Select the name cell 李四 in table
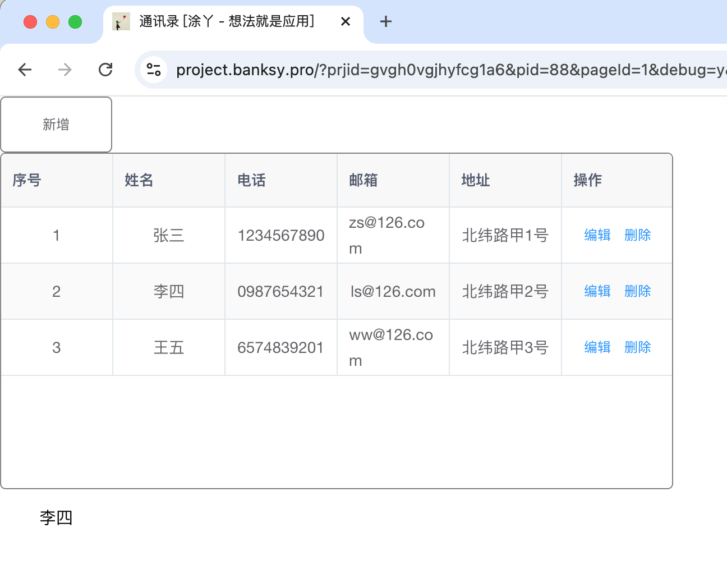Screen dimensions: 727x588 click(x=169, y=291)
